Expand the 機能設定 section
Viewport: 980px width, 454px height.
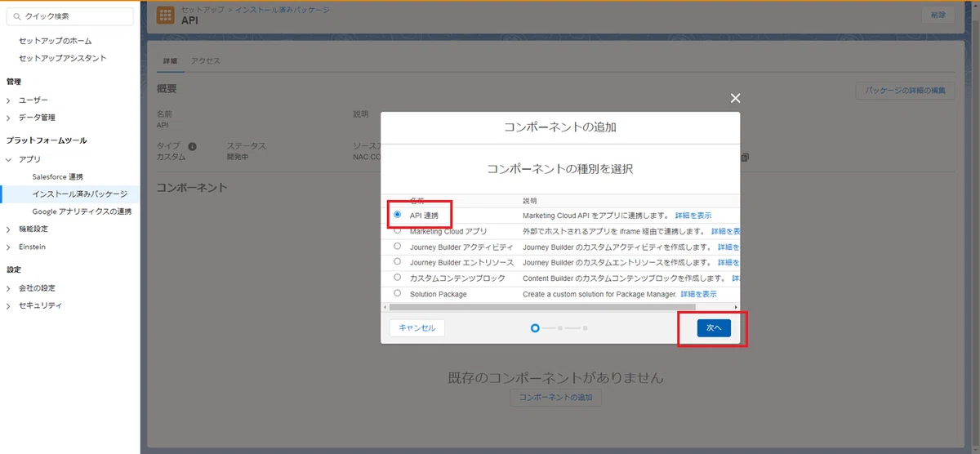pyautogui.click(x=8, y=229)
